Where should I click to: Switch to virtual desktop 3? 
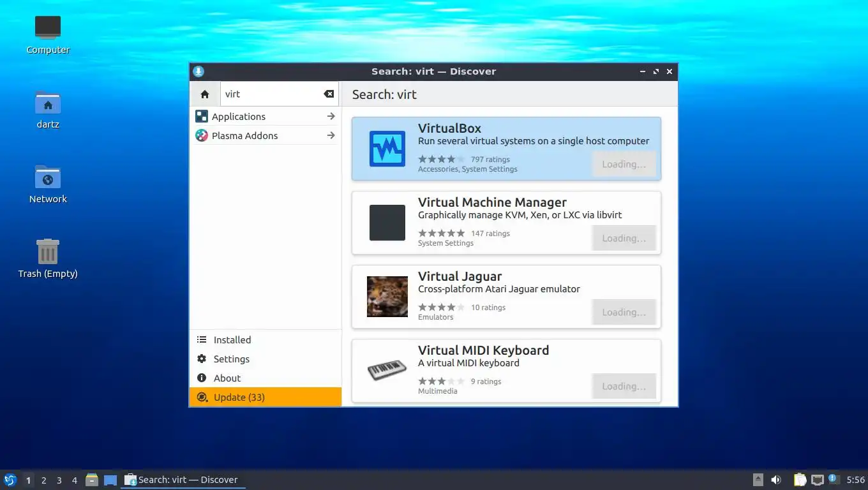59,480
